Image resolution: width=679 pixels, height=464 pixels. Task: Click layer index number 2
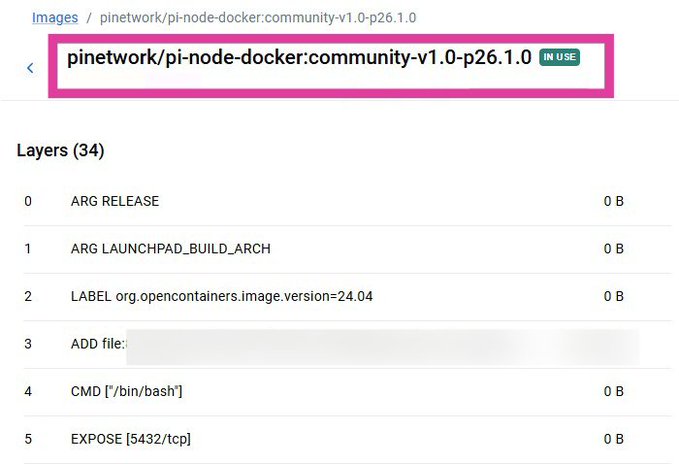(x=28, y=296)
